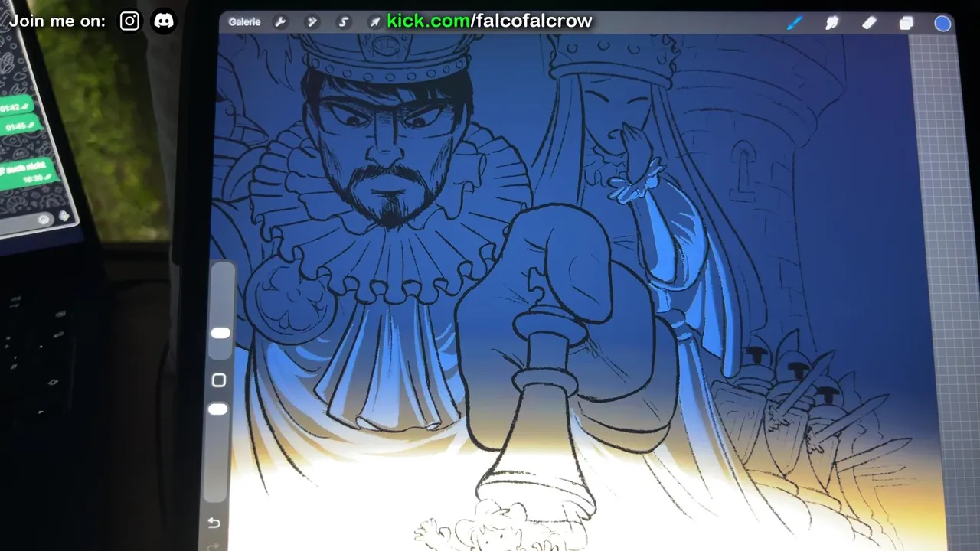Click the Instagram icon in overlay
Image resolution: width=980 pixels, height=551 pixels.
coord(129,21)
